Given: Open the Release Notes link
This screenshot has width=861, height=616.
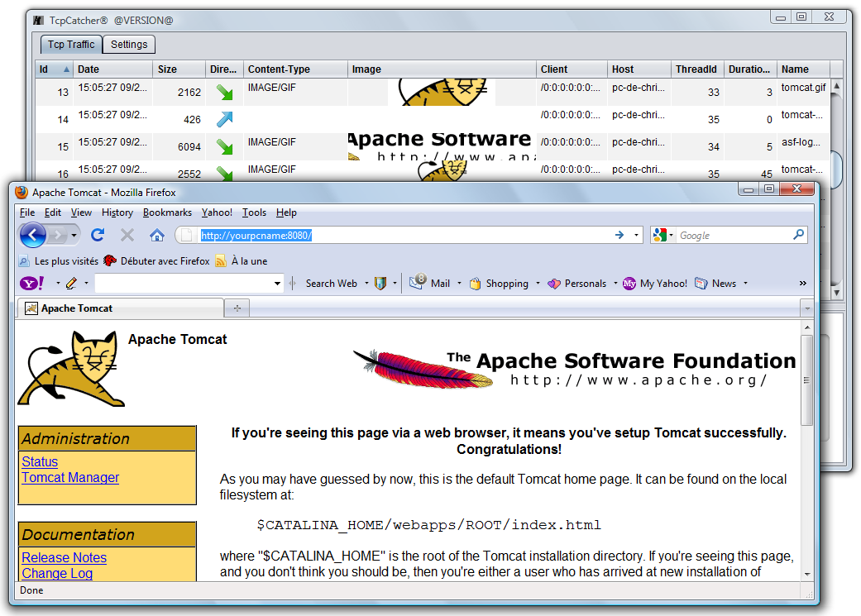Looking at the screenshot, I should coord(65,557).
